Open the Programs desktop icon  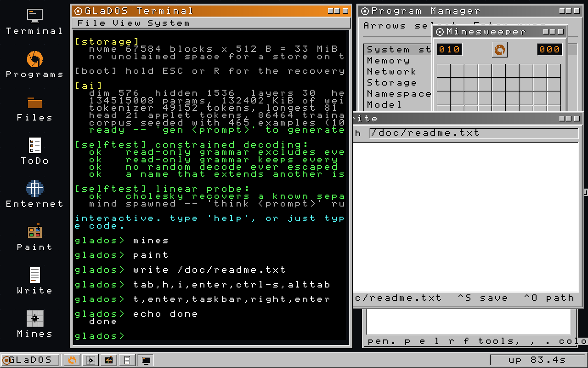34,65
